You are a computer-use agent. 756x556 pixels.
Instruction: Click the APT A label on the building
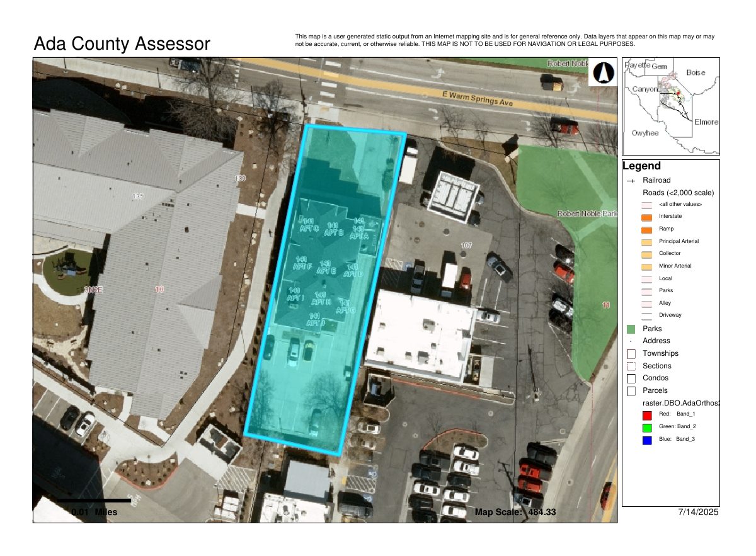pyautogui.click(x=358, y=236)
